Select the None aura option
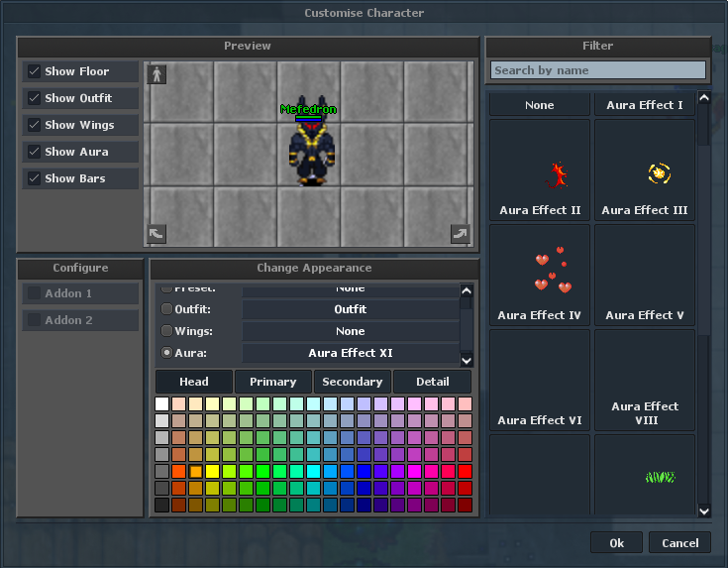Viewport: 728px width, 568px height. click(540, 105)
